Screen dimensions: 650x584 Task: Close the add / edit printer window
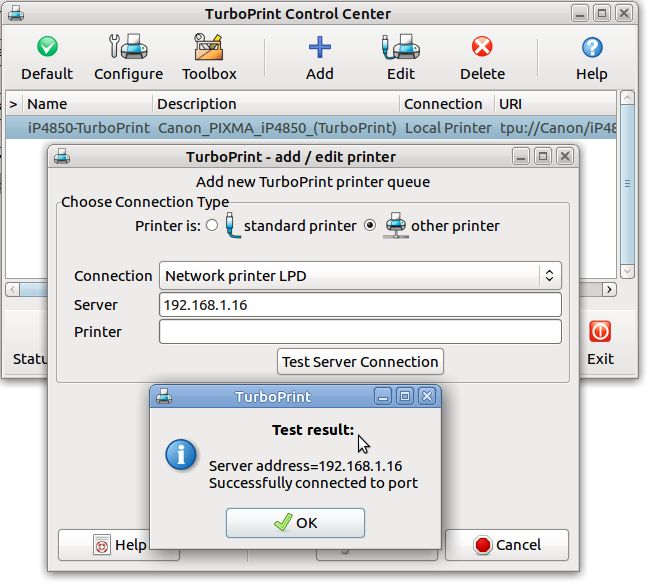[x=565, y=156]
